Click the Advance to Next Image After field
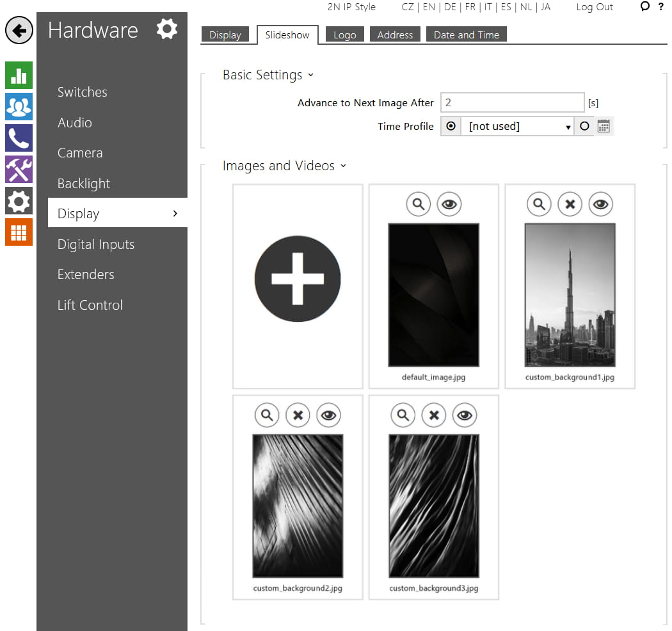 click(x=512, y=102)
